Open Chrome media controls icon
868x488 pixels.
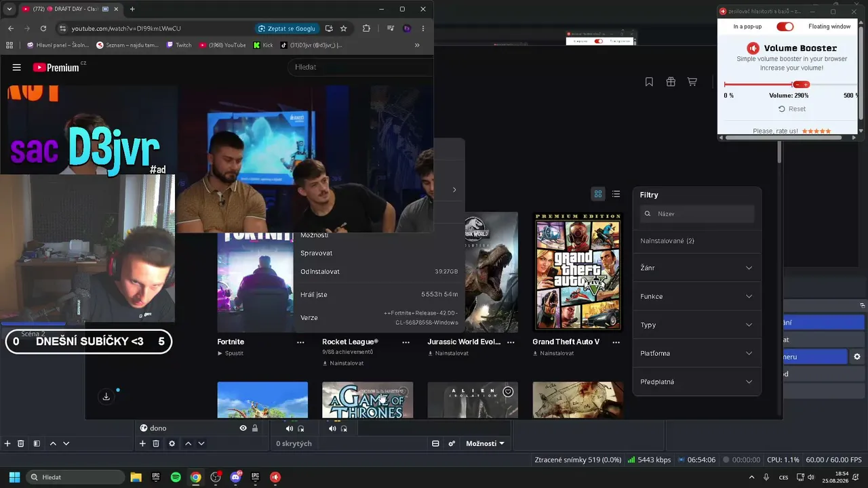[x=391, y=28]
